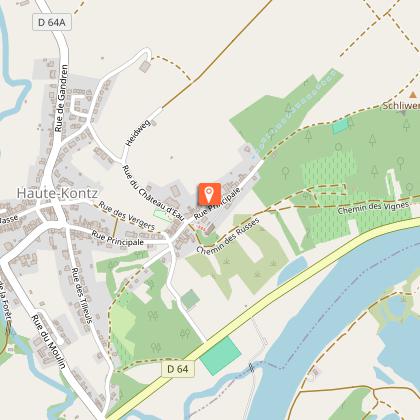Click the Schliwer peak triangle icon
420x420 pixels.
(413, 95)
